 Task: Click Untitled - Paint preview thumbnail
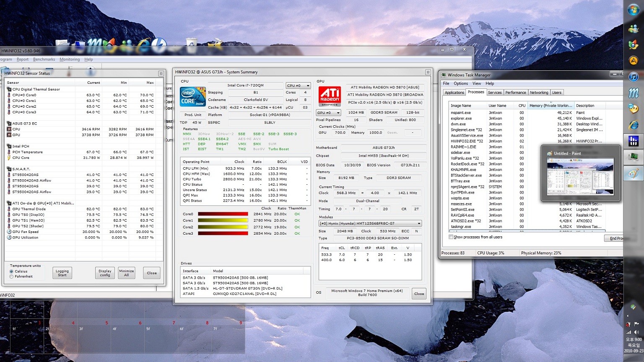click(580, 176)
